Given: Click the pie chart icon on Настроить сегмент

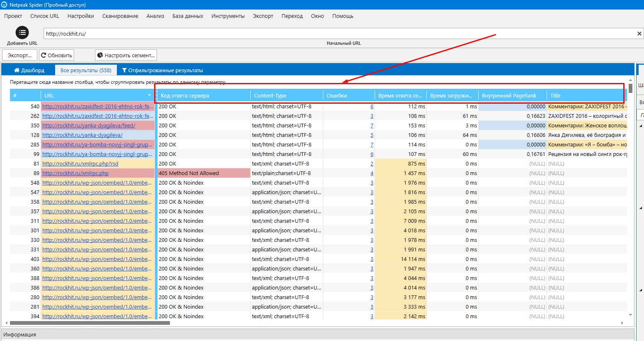Looking at the screenshot, I should pyautogui.click(x=100, y=55).
